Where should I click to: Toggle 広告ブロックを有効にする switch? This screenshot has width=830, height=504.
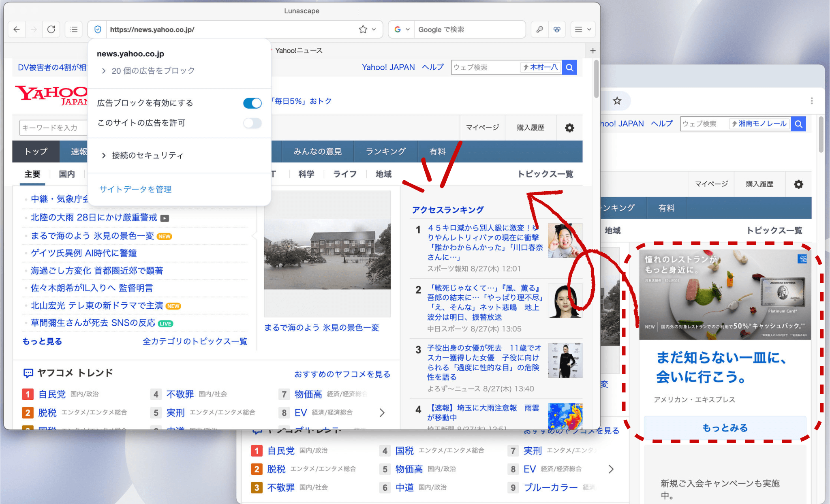click(x=252, y=103)
